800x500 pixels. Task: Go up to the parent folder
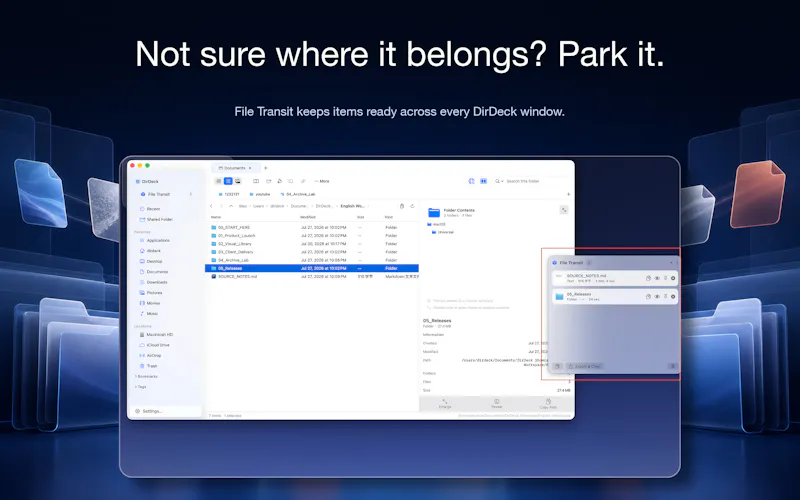point(231,206)
